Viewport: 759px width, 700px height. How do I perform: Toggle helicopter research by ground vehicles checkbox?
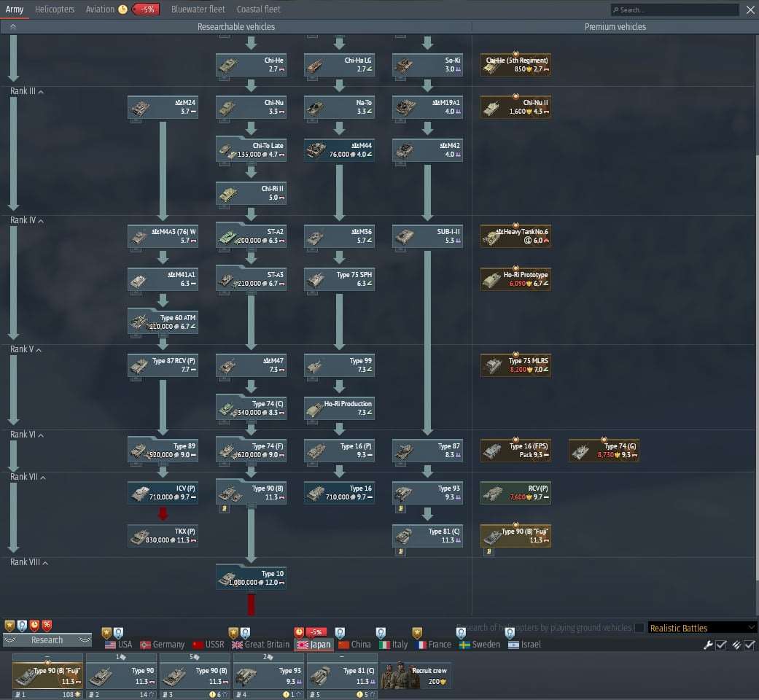[639, 628]
